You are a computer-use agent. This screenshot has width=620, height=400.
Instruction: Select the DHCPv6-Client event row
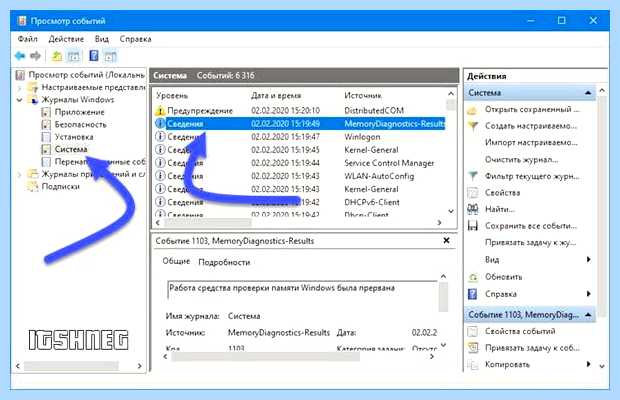(300, 202)
